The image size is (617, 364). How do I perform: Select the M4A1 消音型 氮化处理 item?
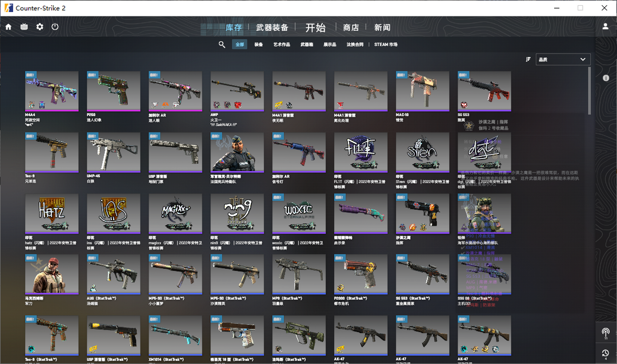click(360, 91)
